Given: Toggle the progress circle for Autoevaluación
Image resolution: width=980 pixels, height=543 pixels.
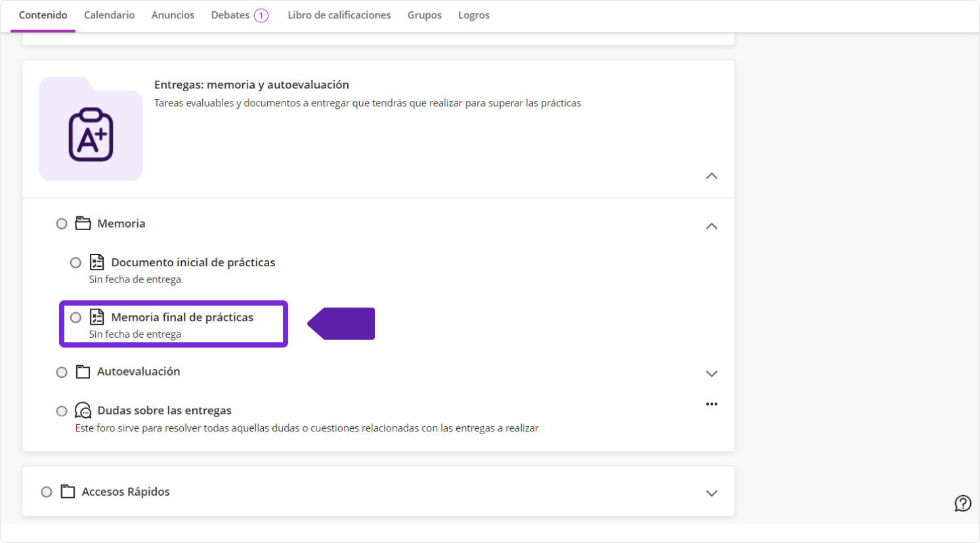Looking at the screenshot, I should coord(62,372).
